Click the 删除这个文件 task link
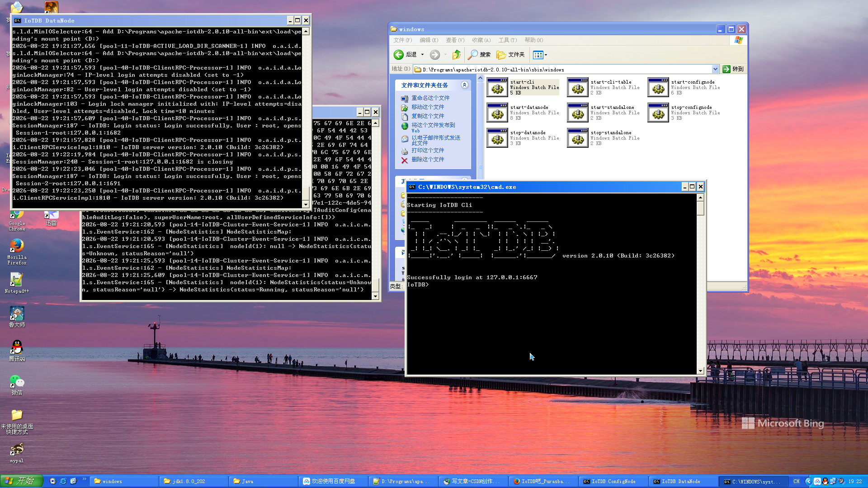868x488 pixels. 428,160
